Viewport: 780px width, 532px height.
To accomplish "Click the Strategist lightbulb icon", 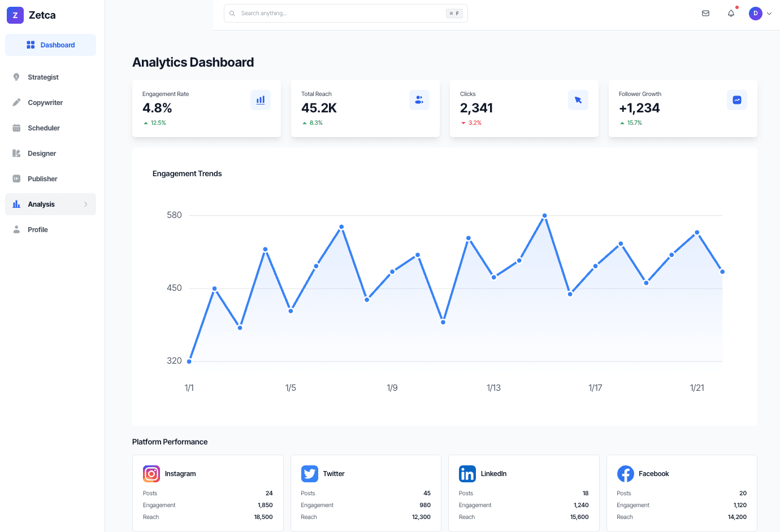I will tap(16, 77).
